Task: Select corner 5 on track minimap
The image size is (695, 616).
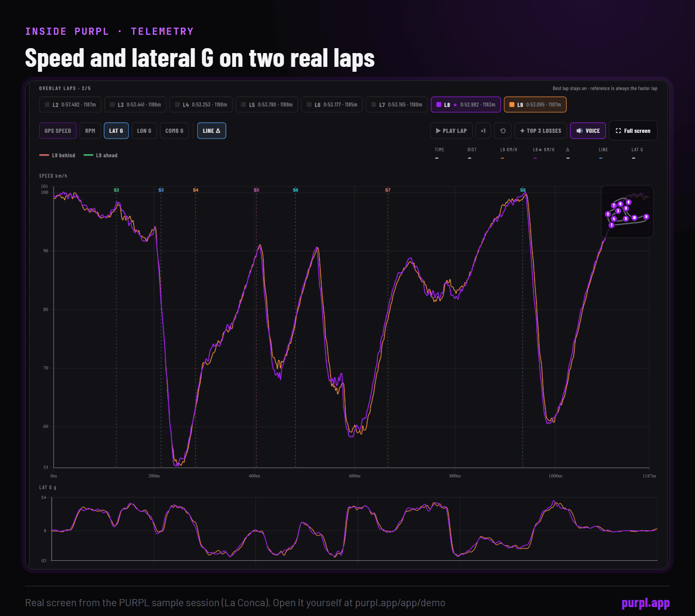Action: 626,218
